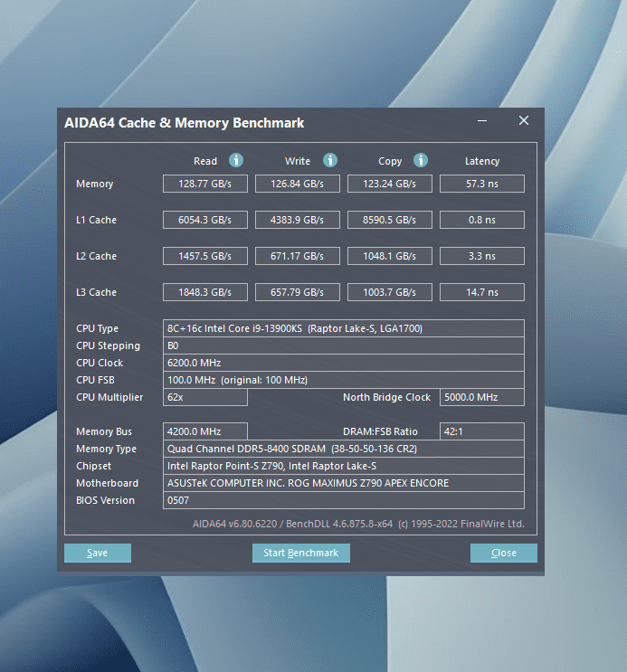This screenshot has height=672, width=627.
Task: Click the L3 Cache row label
Action: [96, 292]
